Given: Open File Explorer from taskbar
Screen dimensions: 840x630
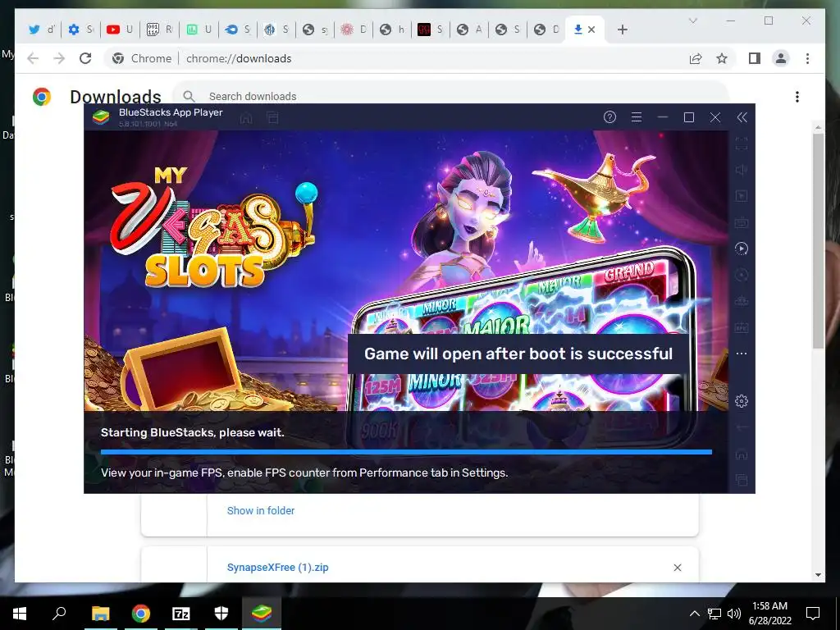Looking at the screenshot, I should tap(100, 614).
